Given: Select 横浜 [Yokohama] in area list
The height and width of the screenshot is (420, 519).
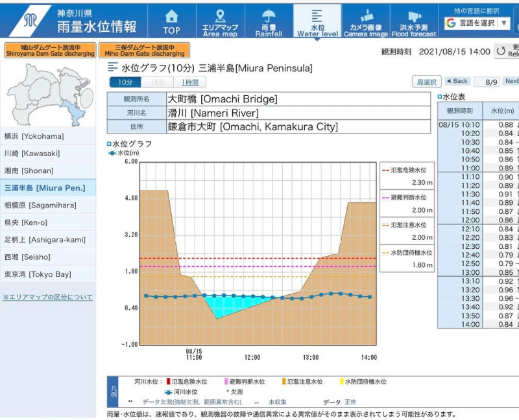Looking at the screenshot, I should pyautogui.click(x=48, y=136).
